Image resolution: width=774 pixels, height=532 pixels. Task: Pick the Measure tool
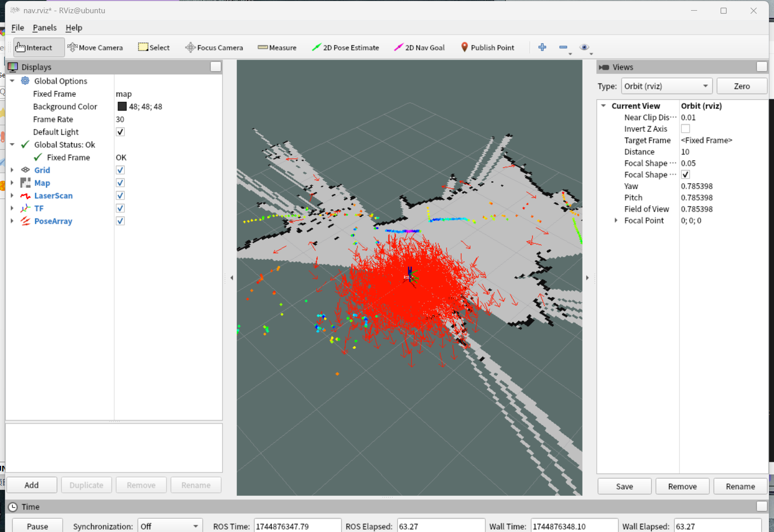[x=277, y=47]
